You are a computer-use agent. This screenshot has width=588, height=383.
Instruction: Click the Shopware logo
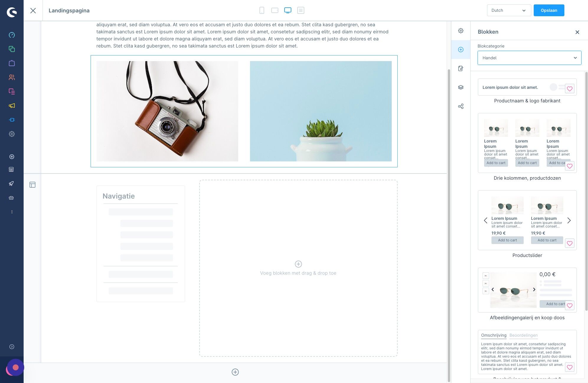(12, 12)
